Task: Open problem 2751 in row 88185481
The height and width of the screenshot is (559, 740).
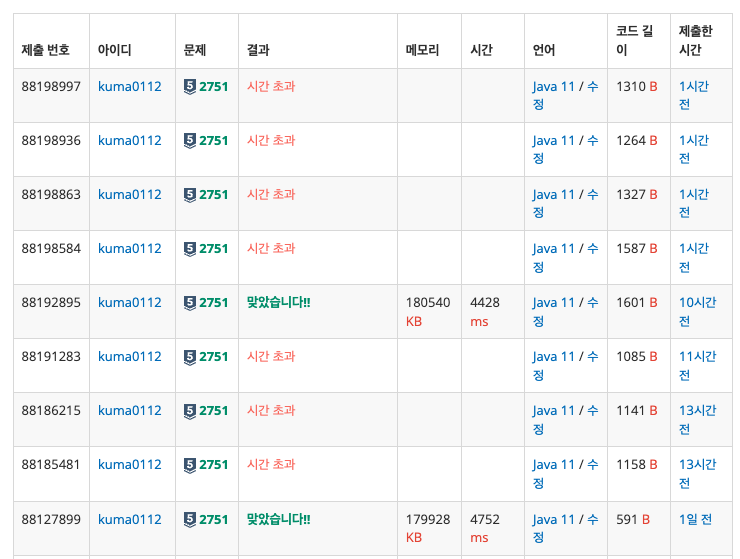Action: [x=214, y=465]
